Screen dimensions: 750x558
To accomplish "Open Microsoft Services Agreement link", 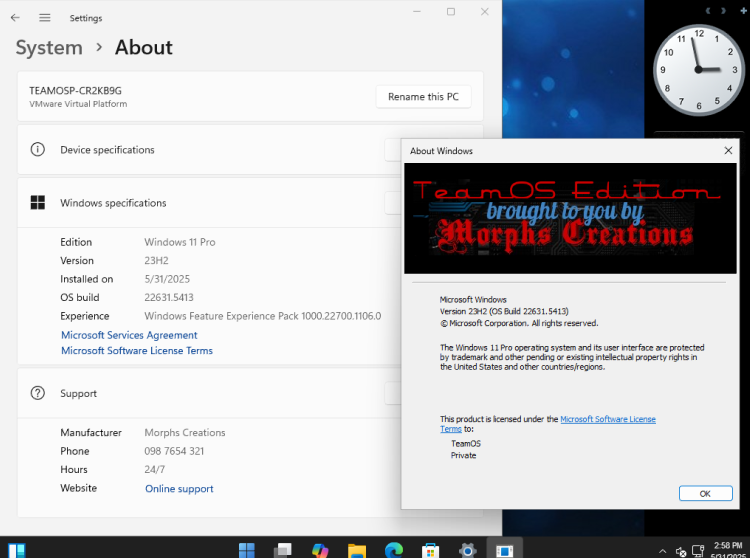I will pyautogui.click(x=129, y=335).
